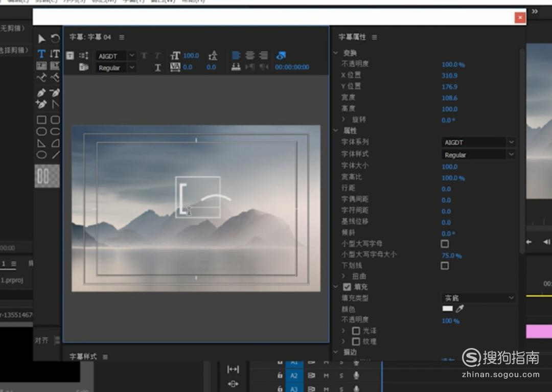Select the Line tool

coord(56,155)
